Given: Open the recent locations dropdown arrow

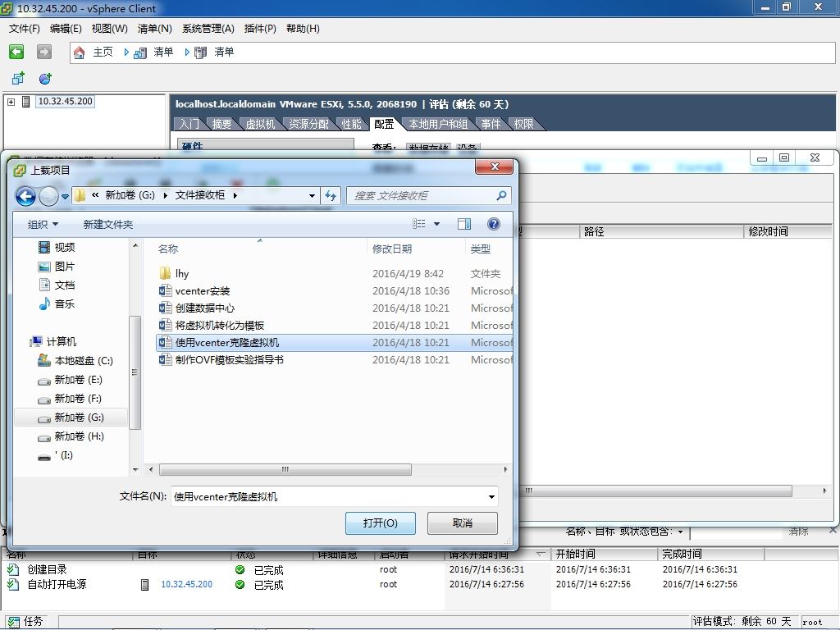Looking at the screenshot, I should pos(65,197).
